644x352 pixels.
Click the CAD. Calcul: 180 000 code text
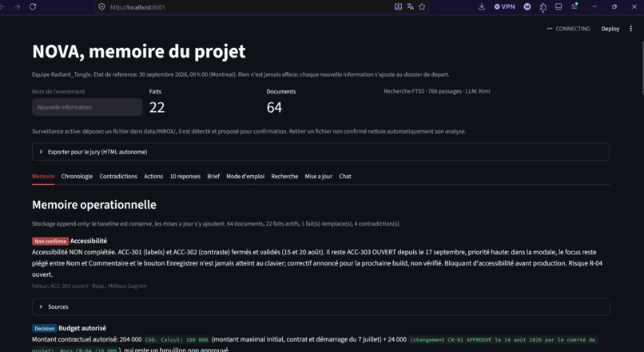[177, 340]
